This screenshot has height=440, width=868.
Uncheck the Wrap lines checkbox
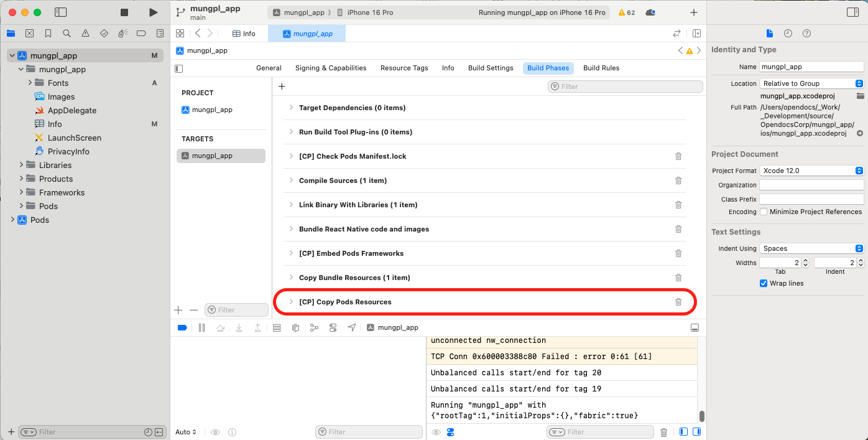(764, 283)
